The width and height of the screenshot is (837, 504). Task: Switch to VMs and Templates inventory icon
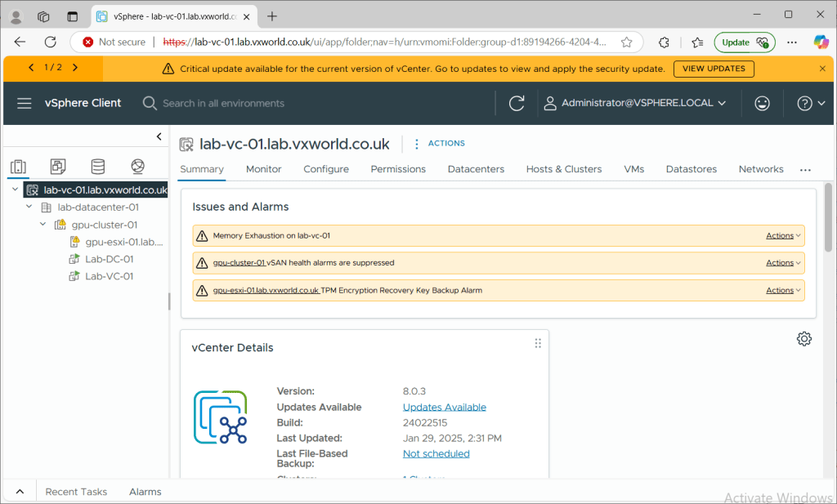(58, 167)
